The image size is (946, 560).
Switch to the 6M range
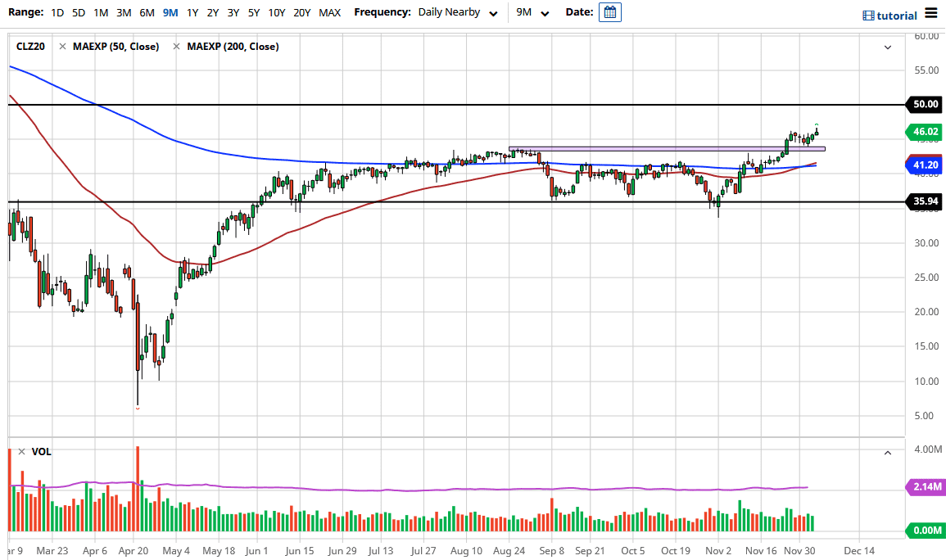point(147,12)
